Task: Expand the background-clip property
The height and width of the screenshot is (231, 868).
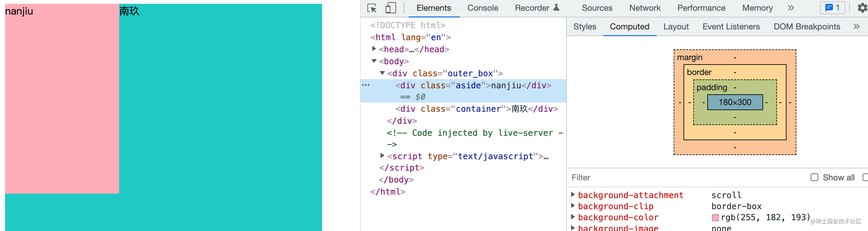Action: 573,205
